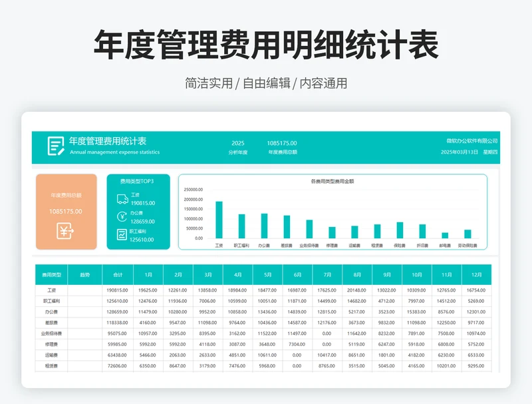Select the 运输费 row label in table
The image size is (532, 404).
(x=52, y=355)
